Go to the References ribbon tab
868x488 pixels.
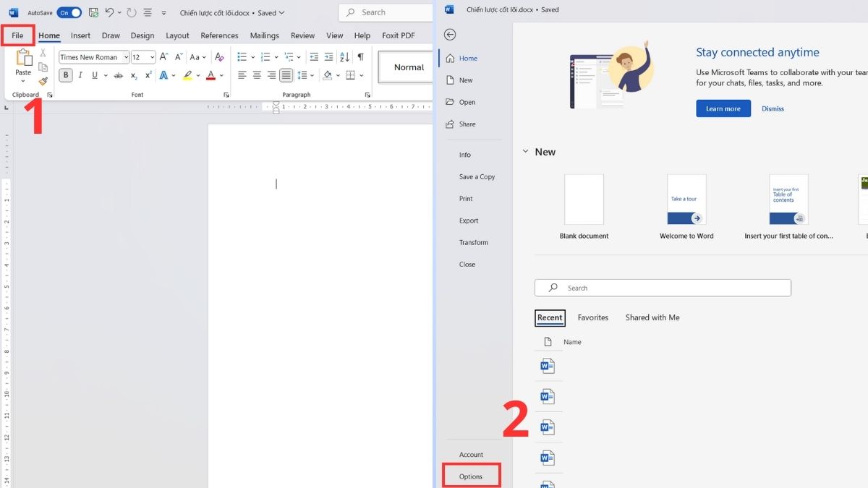[x=219, y=35]
